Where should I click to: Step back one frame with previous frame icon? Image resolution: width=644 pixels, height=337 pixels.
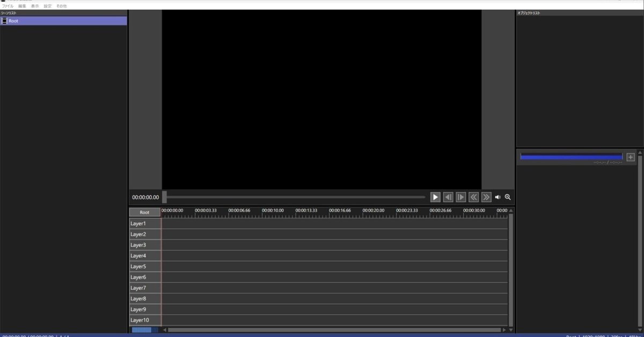coord(448,197)
